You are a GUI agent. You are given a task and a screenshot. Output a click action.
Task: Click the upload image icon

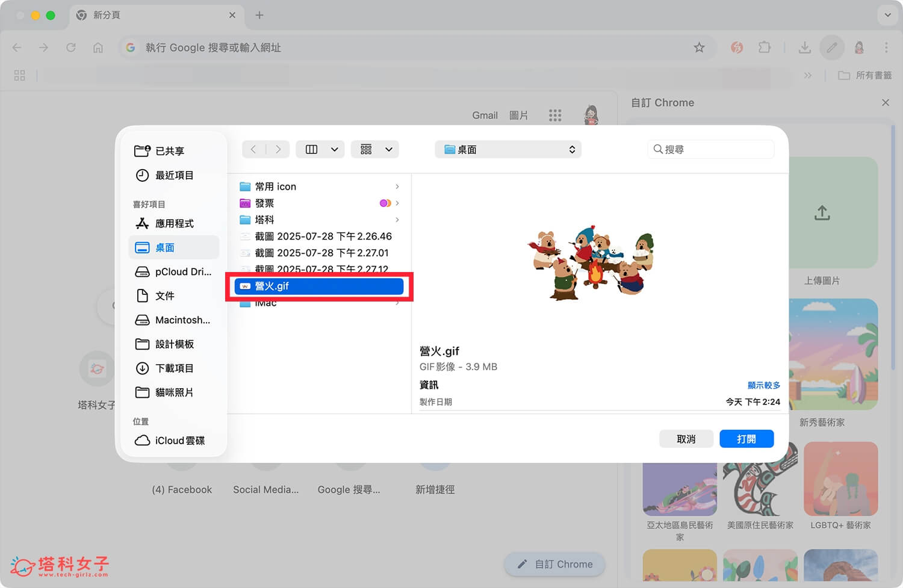[x=822, y=212]
